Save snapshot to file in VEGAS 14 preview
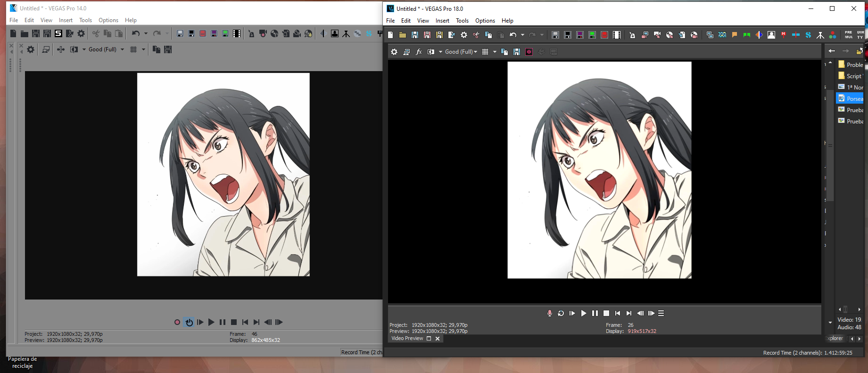The image size is (868, 373). click(x=168, y=49)
